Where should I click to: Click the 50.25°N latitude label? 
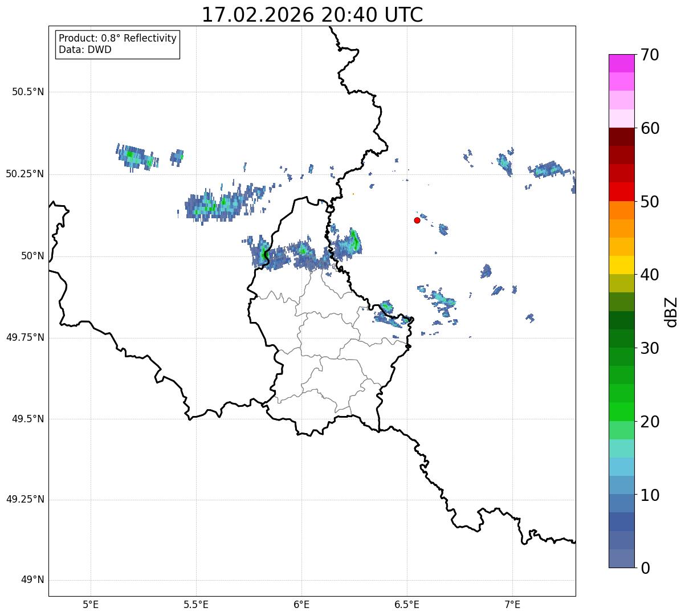point(25,174)
